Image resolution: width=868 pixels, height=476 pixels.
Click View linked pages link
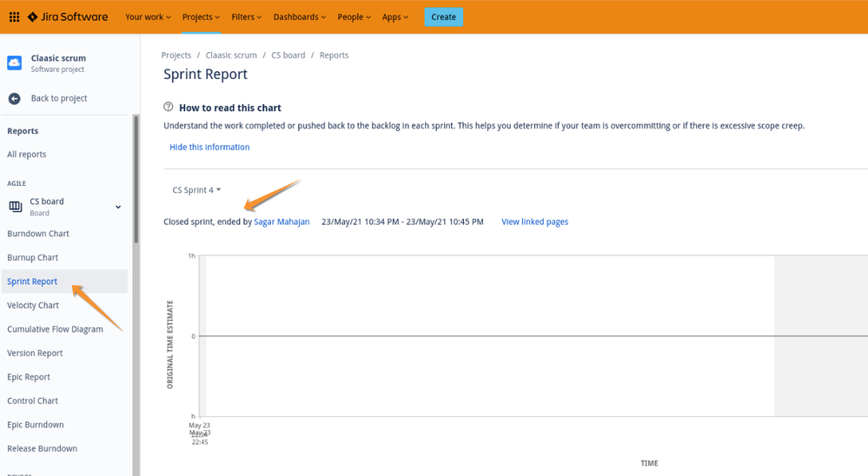click(534, 221)
